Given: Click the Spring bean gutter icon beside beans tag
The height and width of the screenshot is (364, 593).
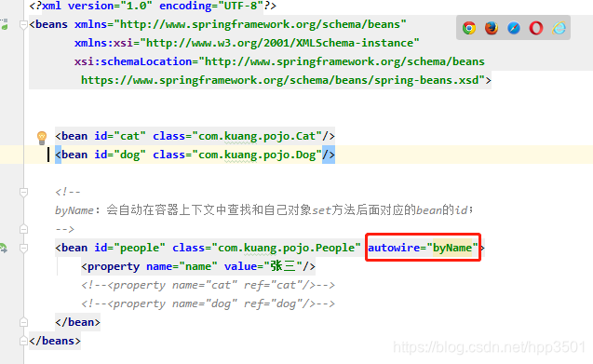Looking at the screenshot, I should pos(4,24).
